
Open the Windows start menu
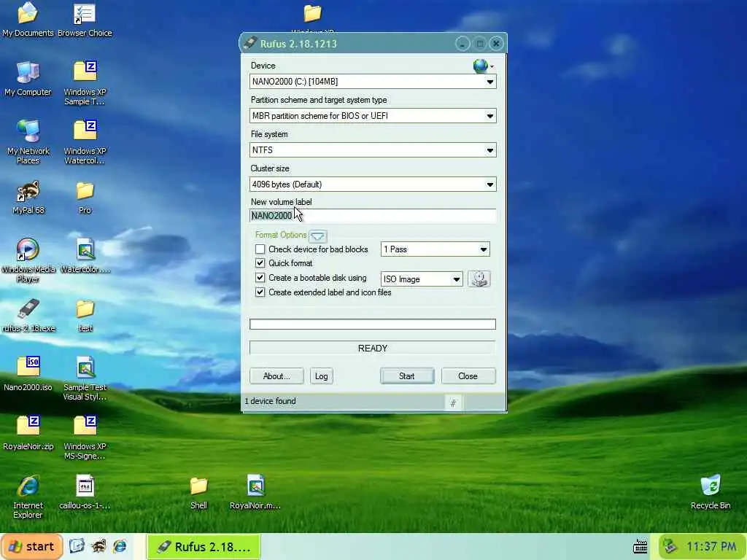pos(31,546)
